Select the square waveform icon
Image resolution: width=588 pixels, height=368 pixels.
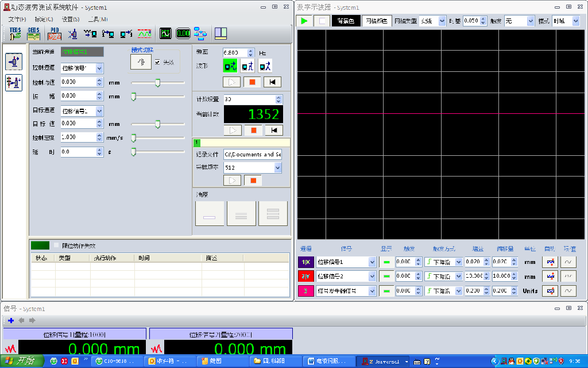[247, 66]
